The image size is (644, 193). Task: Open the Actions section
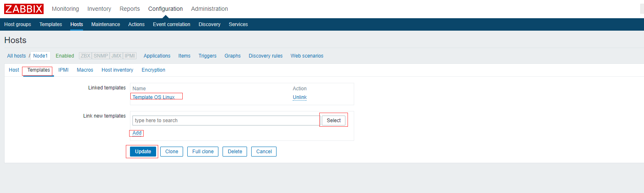(x=136, y=24)
